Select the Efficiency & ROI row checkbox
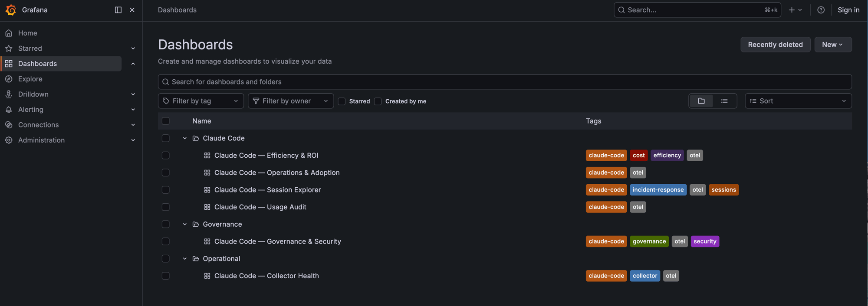 point(165,156)
